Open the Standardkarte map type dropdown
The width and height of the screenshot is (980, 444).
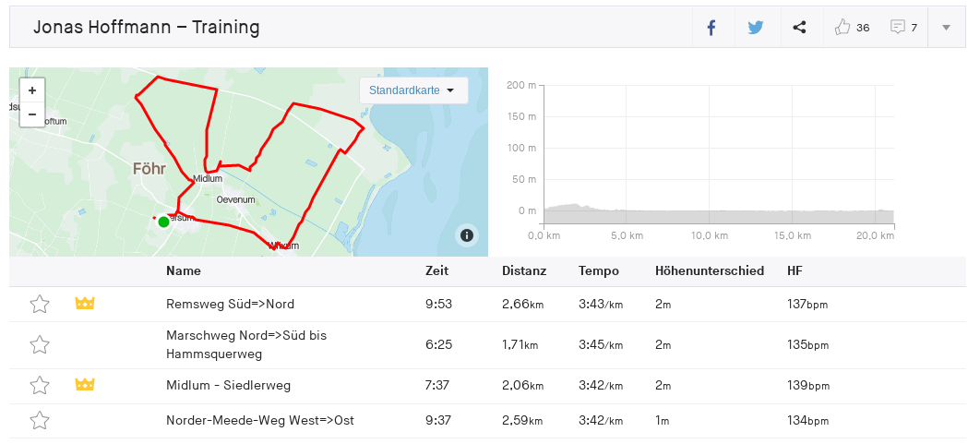coord(412,90)
